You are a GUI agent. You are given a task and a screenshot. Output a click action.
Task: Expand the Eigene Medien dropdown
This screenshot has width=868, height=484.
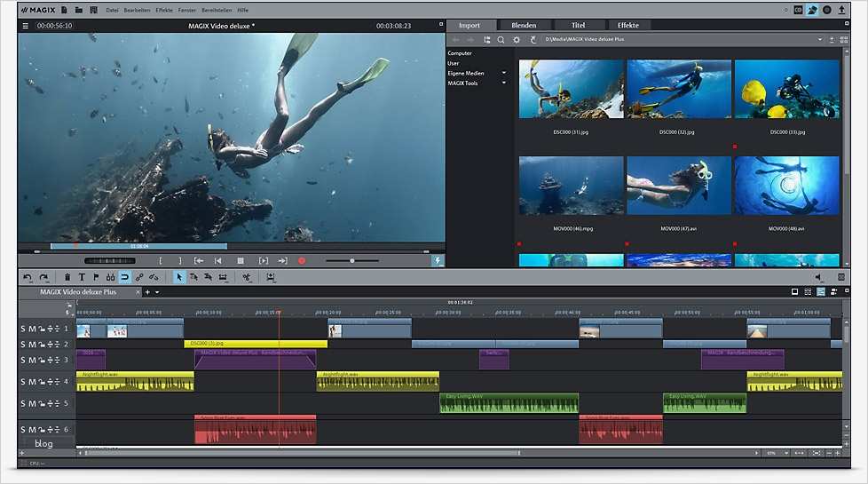[504, 73]
